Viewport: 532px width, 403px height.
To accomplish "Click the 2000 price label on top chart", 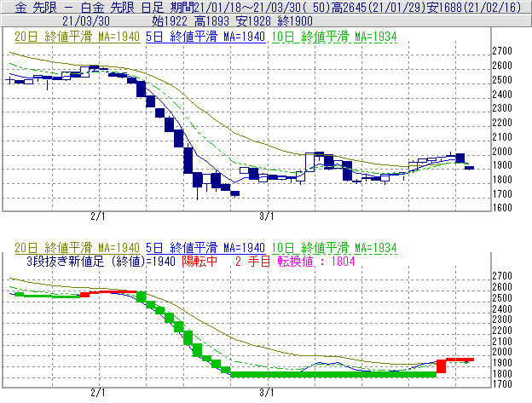I will click(502, 151).
